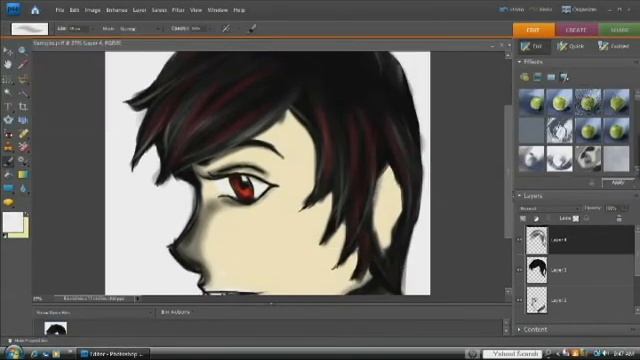Open the Layer menu

coord(139,10)
